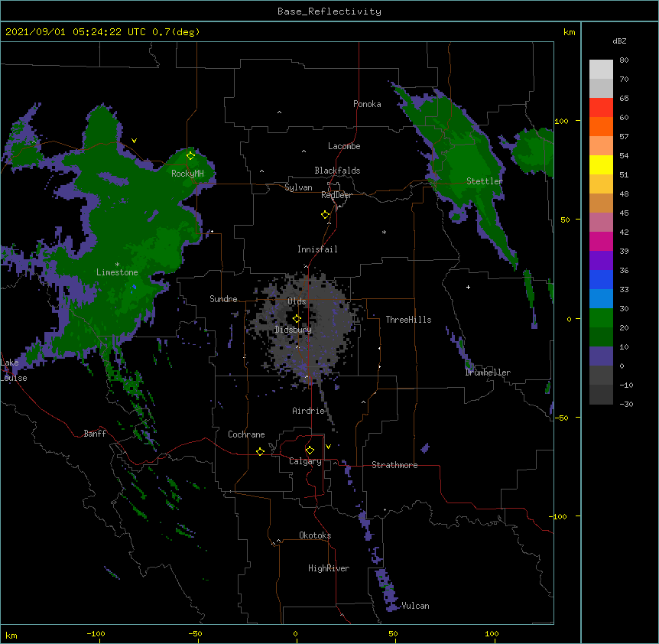Click the 100 tick on the vertical axis
This screenshot has height=644, width=659.
click(x=561, y=121)
